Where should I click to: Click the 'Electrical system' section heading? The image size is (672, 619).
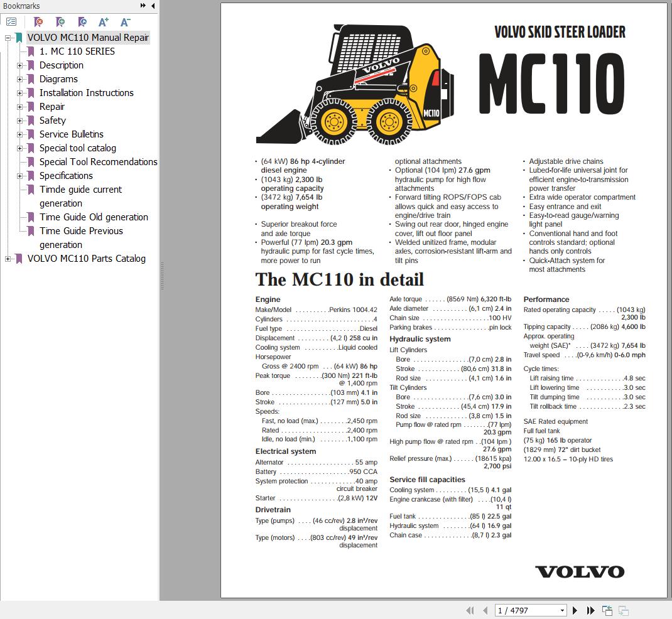[x=285, y=451]
